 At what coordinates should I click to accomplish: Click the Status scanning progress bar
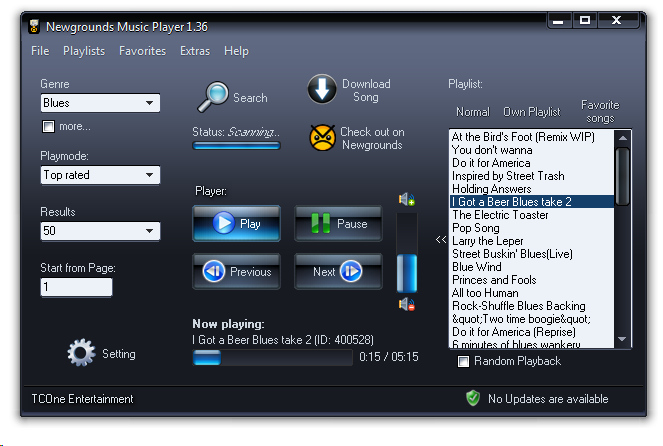pyautogui.click(x=236, y=146)
